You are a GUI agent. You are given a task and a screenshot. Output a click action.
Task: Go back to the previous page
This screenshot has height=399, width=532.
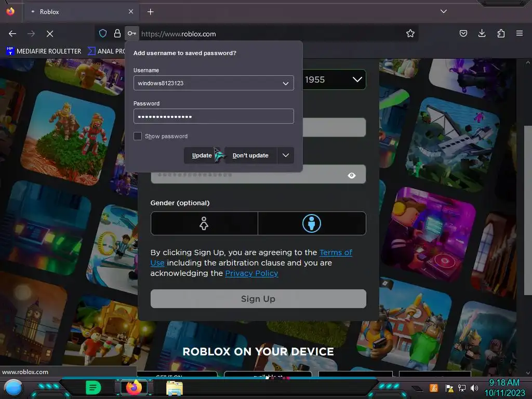12,34
